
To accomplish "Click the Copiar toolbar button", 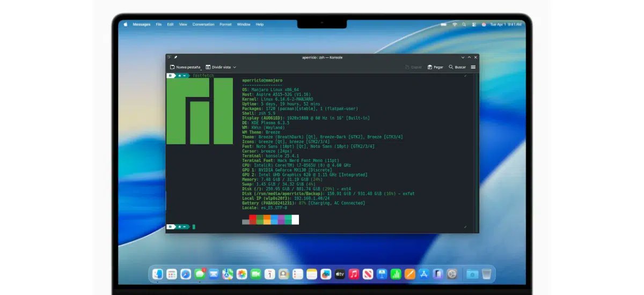I will 413,67.
